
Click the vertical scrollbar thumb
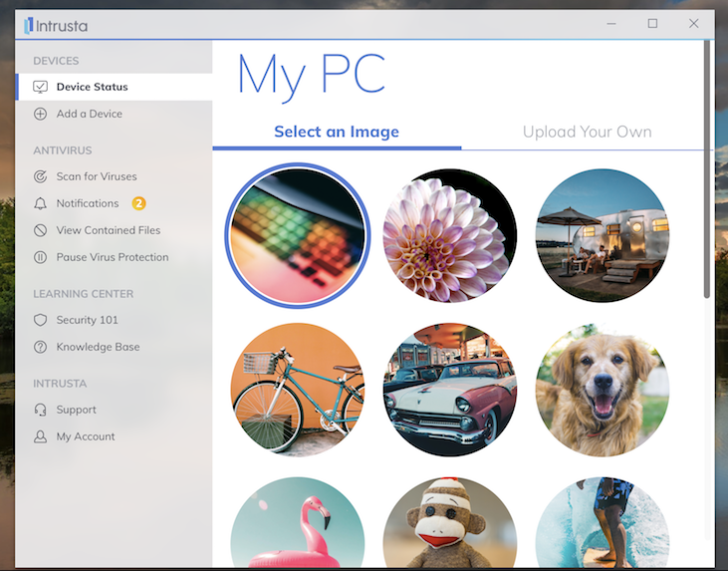(707, 169)
